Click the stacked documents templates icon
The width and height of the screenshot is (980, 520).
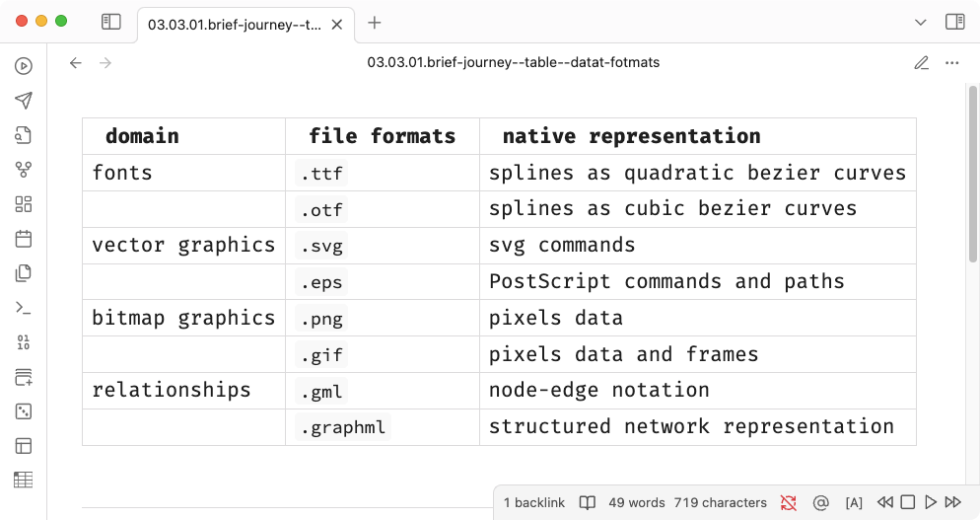(23, 273)
